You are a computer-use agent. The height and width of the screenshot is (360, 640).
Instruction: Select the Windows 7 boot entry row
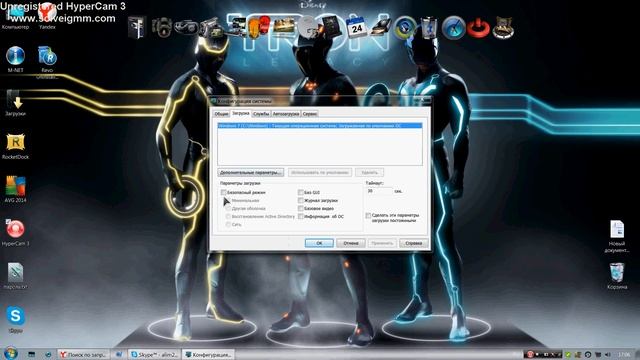[x=320, y=126]
